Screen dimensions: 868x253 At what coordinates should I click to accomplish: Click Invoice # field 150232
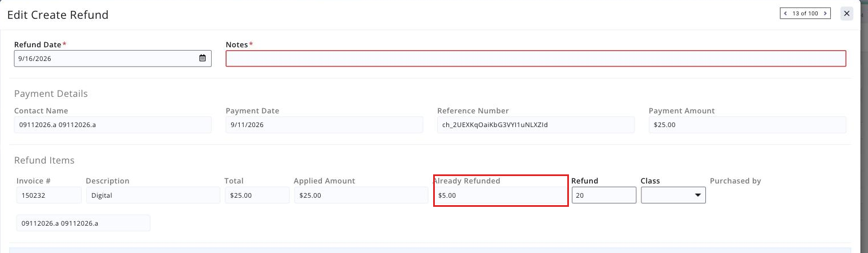pos(49,195)
